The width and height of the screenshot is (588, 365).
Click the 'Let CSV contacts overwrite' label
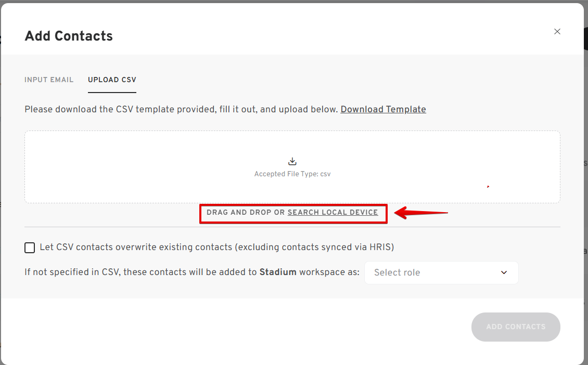pyautogui.click(x=217, y=247)
